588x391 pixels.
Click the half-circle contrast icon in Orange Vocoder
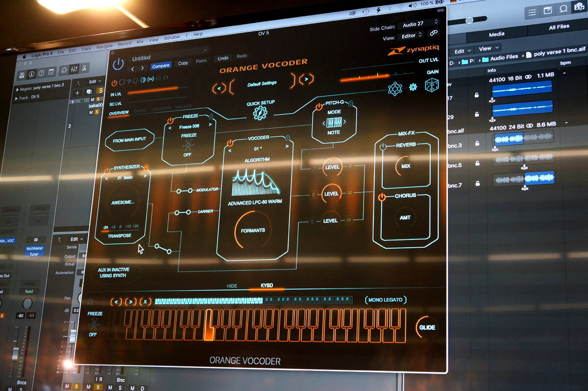click(143, 80)
